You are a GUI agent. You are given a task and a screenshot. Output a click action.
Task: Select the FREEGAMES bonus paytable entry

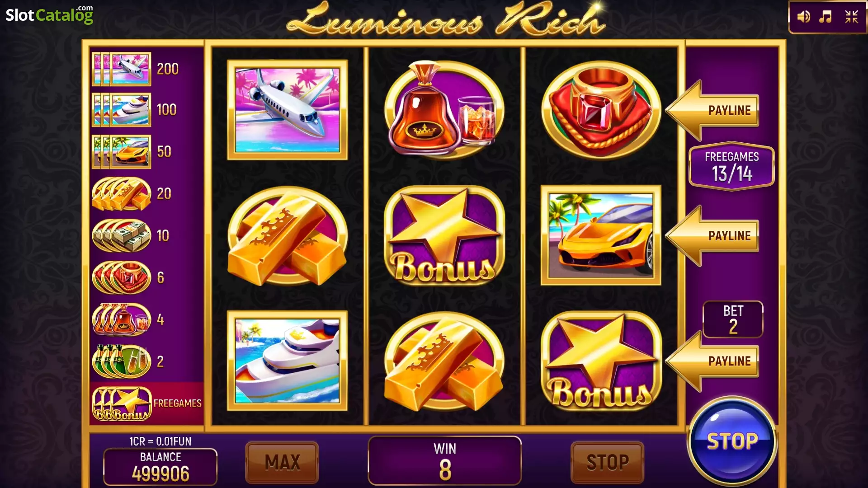(147, 404)
